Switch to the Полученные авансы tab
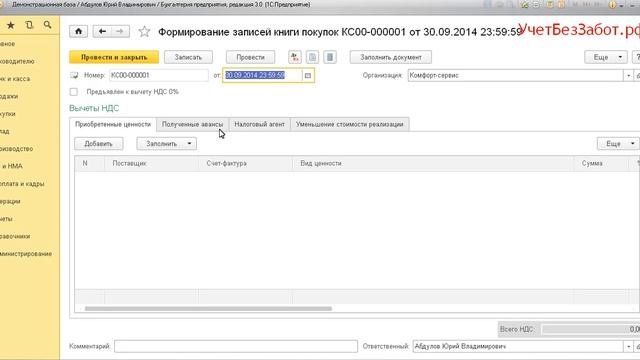Screen dimensions: 640x360 click(x=193, y=124)
